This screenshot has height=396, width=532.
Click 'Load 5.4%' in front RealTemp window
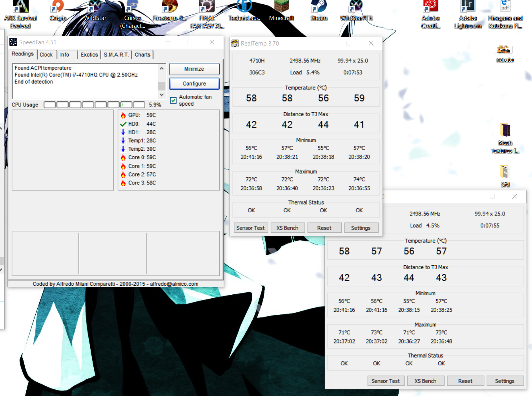305,73
